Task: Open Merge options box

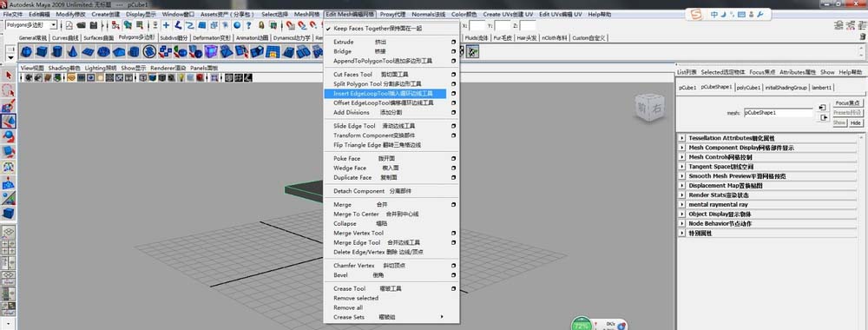Action: 453,205
